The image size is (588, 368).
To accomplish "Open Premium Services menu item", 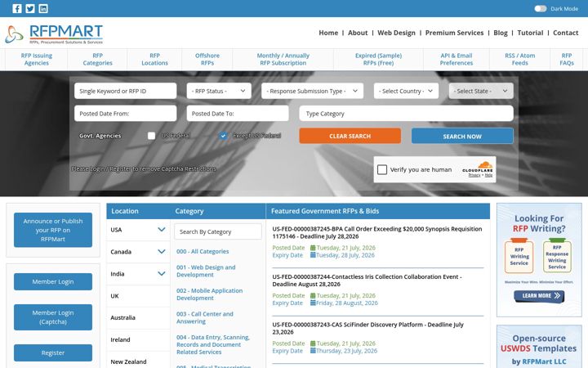I will 455,33.
